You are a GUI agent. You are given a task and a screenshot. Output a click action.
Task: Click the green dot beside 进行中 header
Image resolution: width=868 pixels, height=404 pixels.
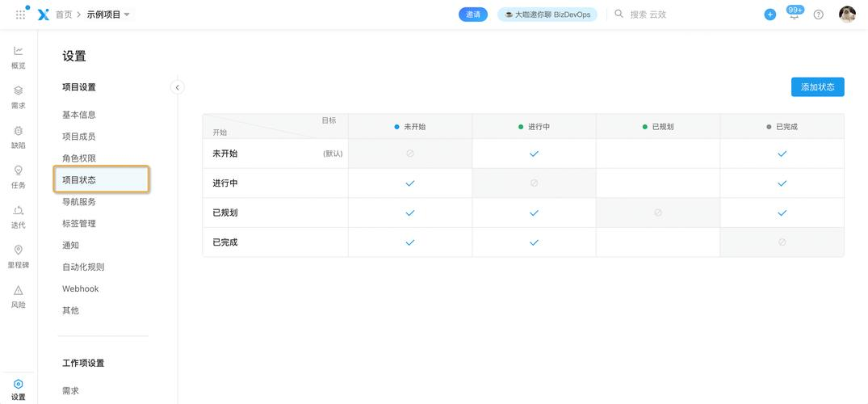(x=520, y=127)
